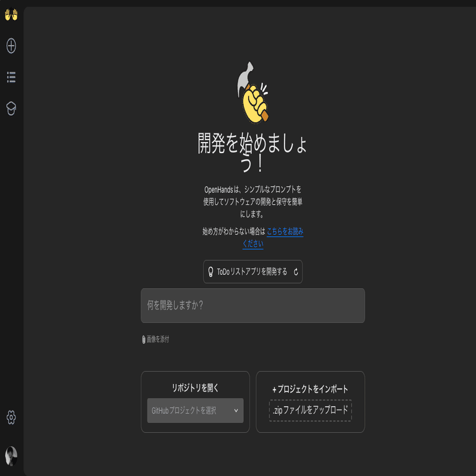Click the リポジトリを開く label
The width and height of the screenshot is (476, 476).
click(195, 388)
